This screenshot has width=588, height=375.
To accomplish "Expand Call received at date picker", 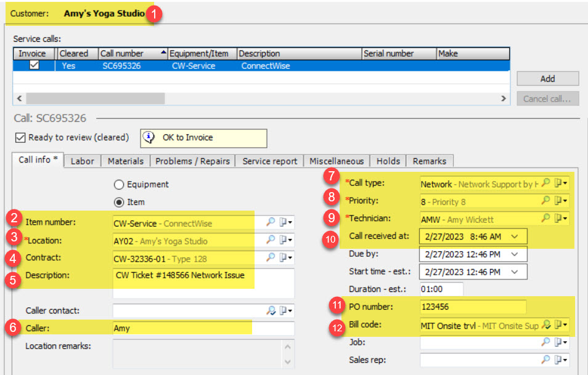I will [515, 236].
